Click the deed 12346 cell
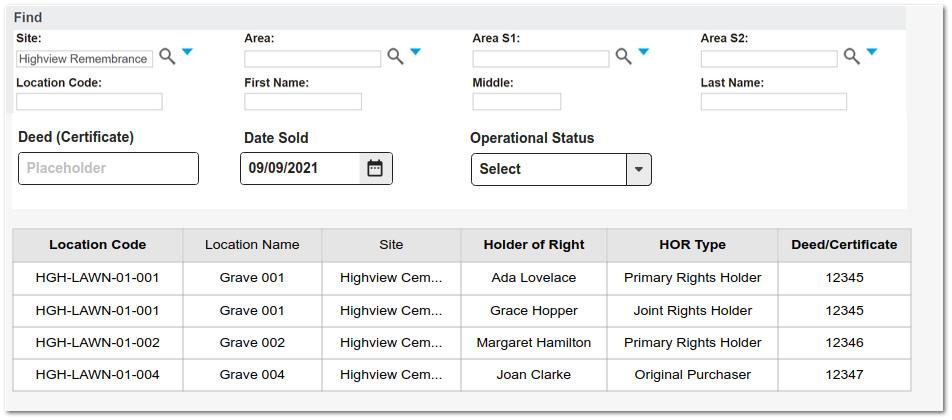This screenshot has height=420, width=952. (x=845, y=343)
